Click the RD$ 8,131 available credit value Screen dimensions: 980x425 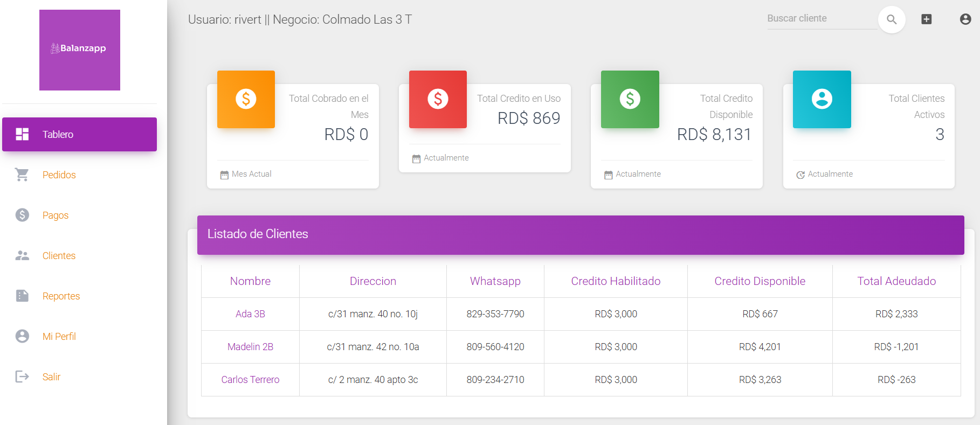click(714, 134)
